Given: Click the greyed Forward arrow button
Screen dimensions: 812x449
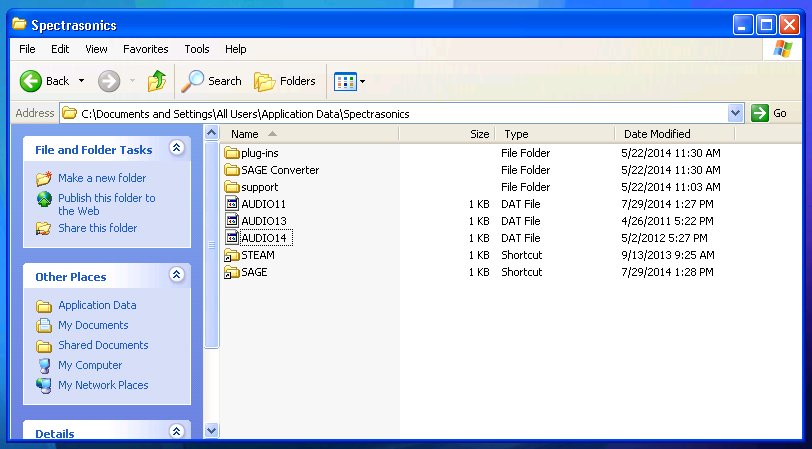Looking at the screenshot, I should [109, 81].
